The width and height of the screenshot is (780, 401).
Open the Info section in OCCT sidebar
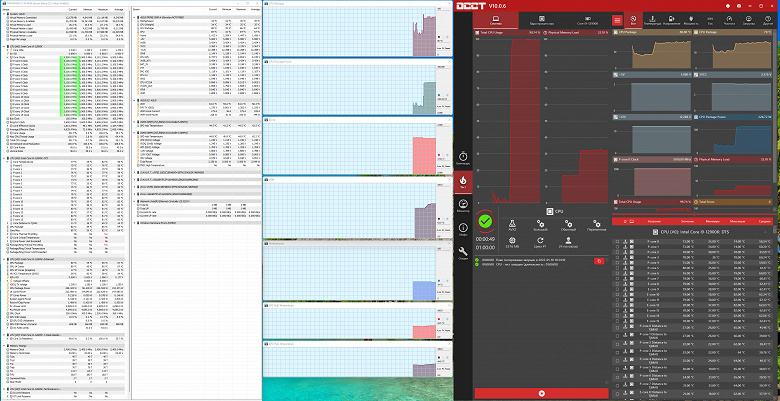[463, 229]
